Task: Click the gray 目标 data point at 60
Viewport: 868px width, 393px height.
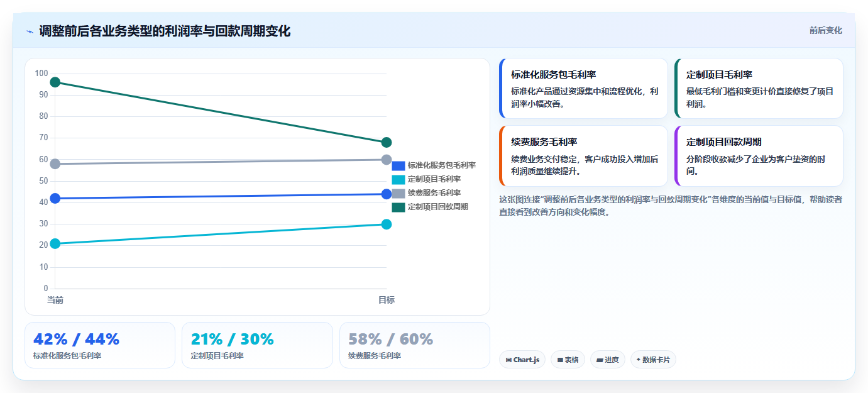Action: coord(387,160)
